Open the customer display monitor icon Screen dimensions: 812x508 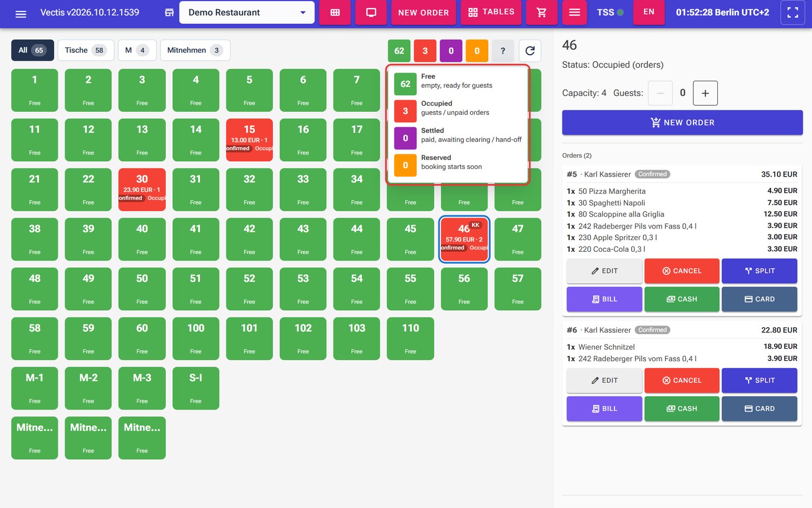click(x=371, y=12)
